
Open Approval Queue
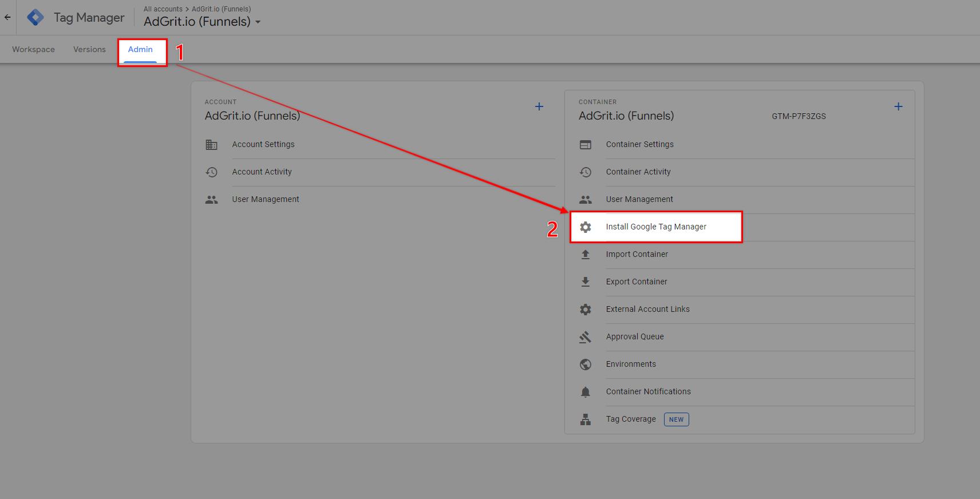click(635, 336)
